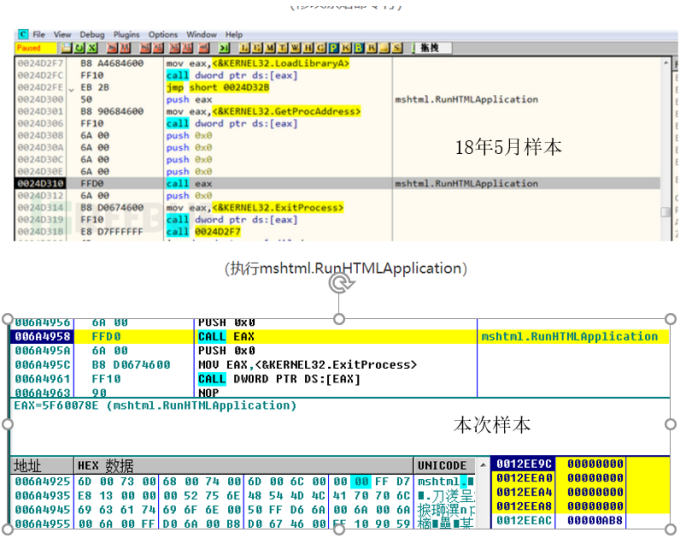Click the L (Log window) toolbar button
693x544 pixels.
(243, 47)
